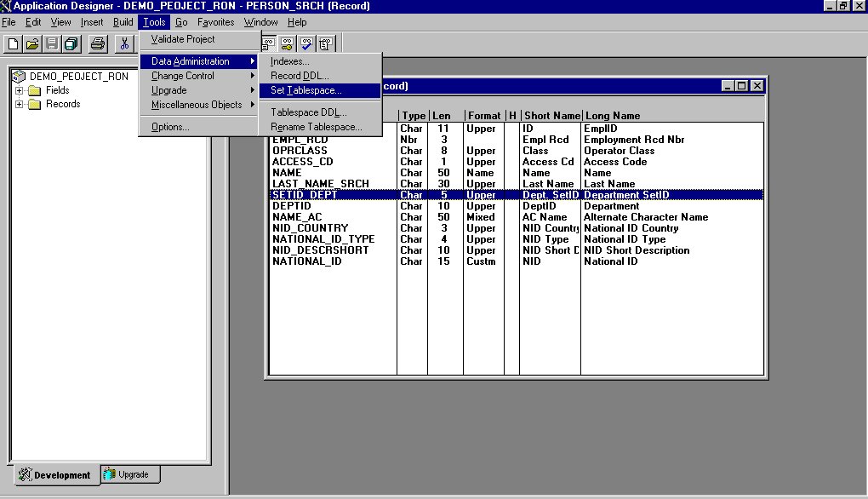Select Record DDL... in the submenu
868x499 pixels.
(320, 76)
